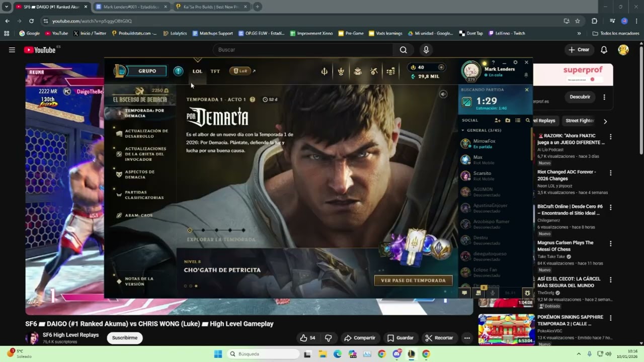Open the League client settings gear
The image size is (644, 362).
pyautogui.click(x=515, y=62)
